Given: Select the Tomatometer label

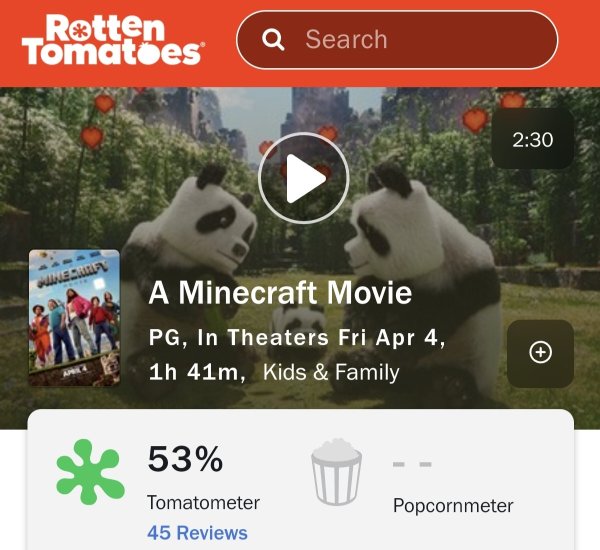Looking at the screenshot, I should click(204, 503).
